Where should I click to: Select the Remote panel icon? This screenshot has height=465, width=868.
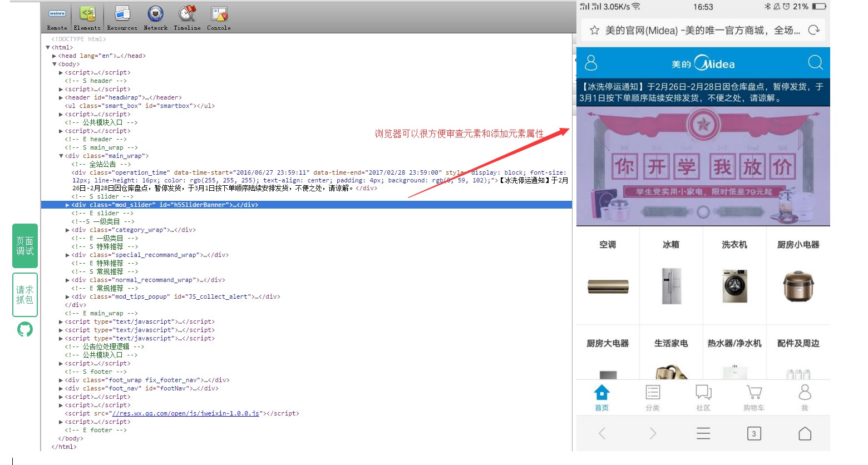pyautogui.click(x=57, y=18)
